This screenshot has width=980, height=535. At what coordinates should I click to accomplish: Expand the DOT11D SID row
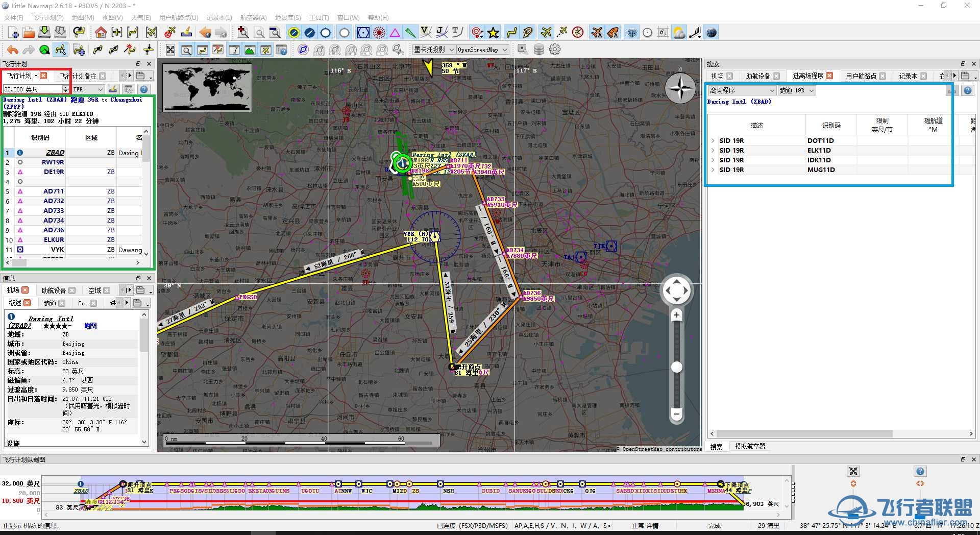(713, 140)
